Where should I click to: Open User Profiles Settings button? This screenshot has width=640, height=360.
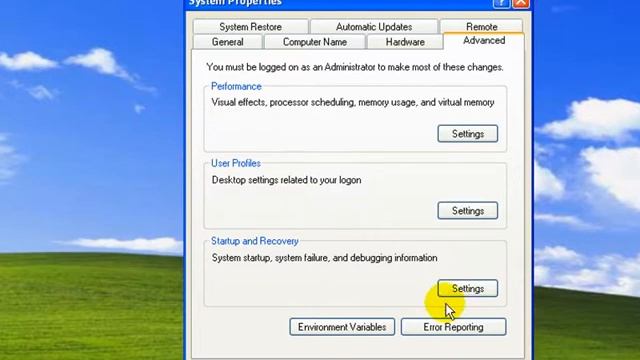(x=468, y=211)
